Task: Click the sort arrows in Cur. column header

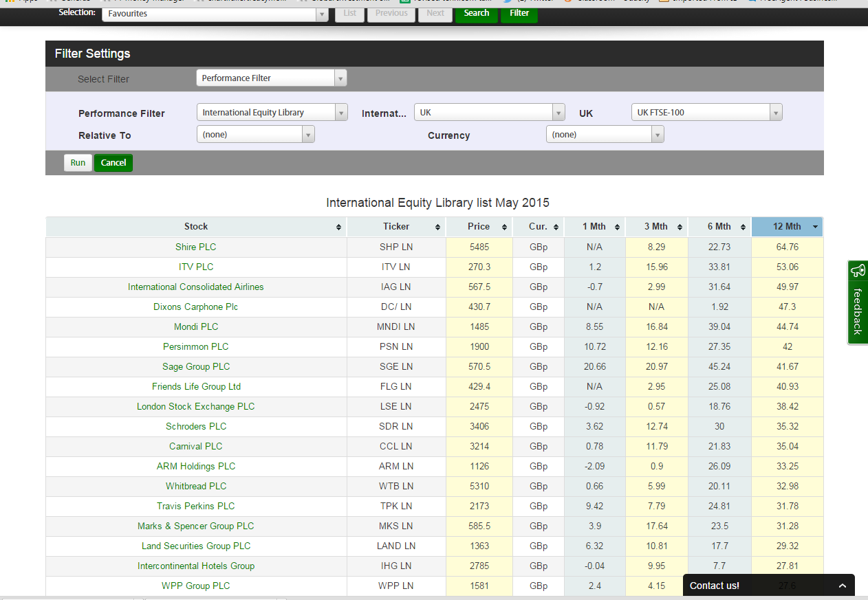Action: [x=556, y=227]
